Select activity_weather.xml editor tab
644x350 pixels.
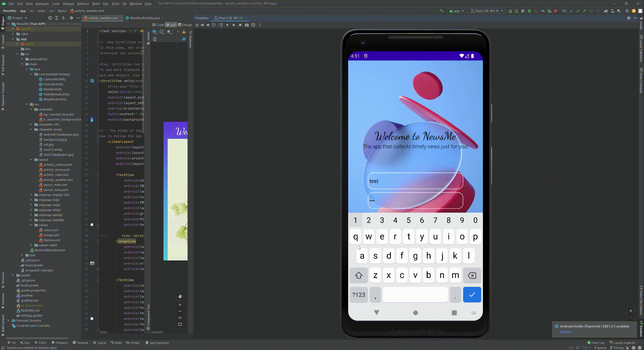point(103,18)
